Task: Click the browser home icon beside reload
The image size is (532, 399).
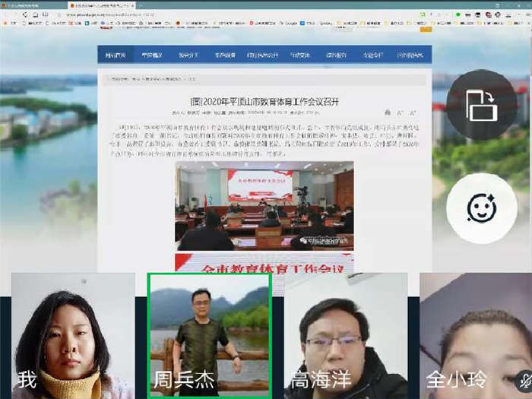Action: (x=35, y=14)
